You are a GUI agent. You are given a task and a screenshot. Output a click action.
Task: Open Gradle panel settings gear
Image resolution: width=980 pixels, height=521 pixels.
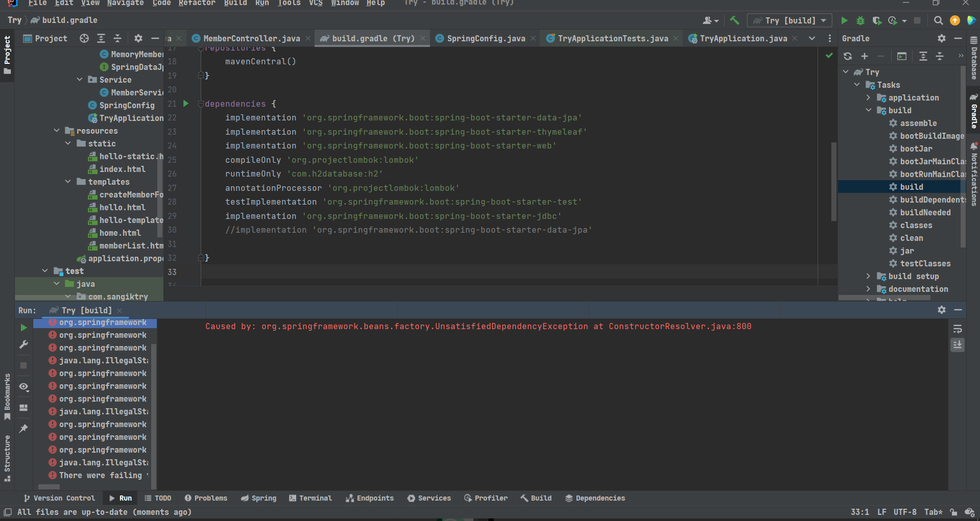coord(942,38)
